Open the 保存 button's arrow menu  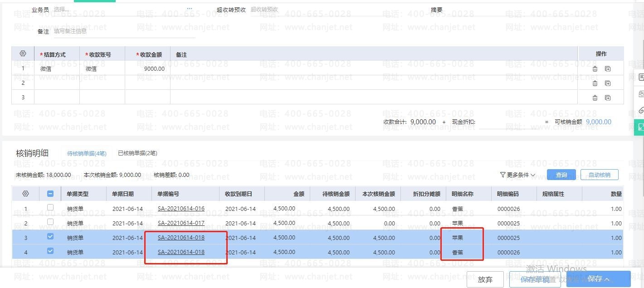(607, 279)
